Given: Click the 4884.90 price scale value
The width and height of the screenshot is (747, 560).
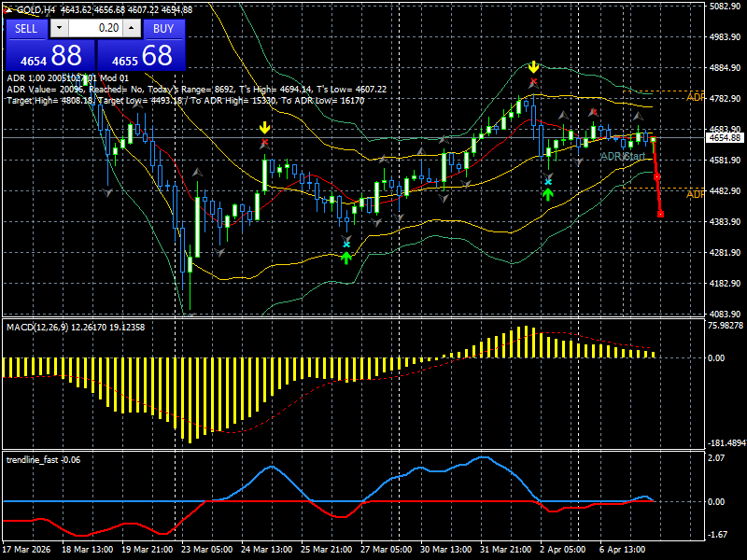Looking at the screenshot, I should (x=725, y=67).
